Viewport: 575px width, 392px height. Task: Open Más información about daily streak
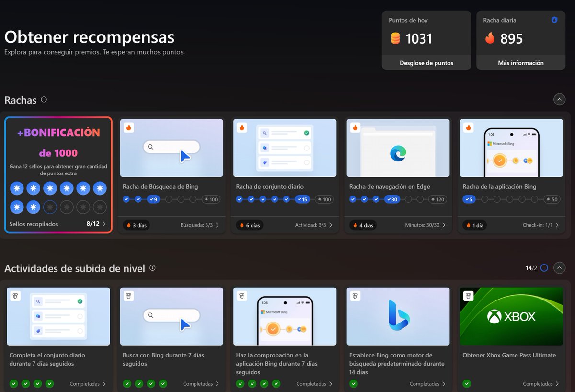click(521, 63)
